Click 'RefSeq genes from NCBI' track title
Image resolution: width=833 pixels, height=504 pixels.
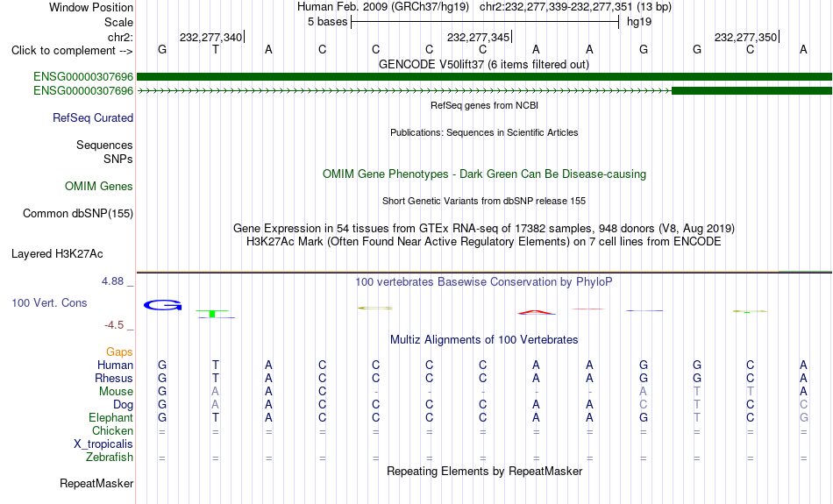pos(484,106)
